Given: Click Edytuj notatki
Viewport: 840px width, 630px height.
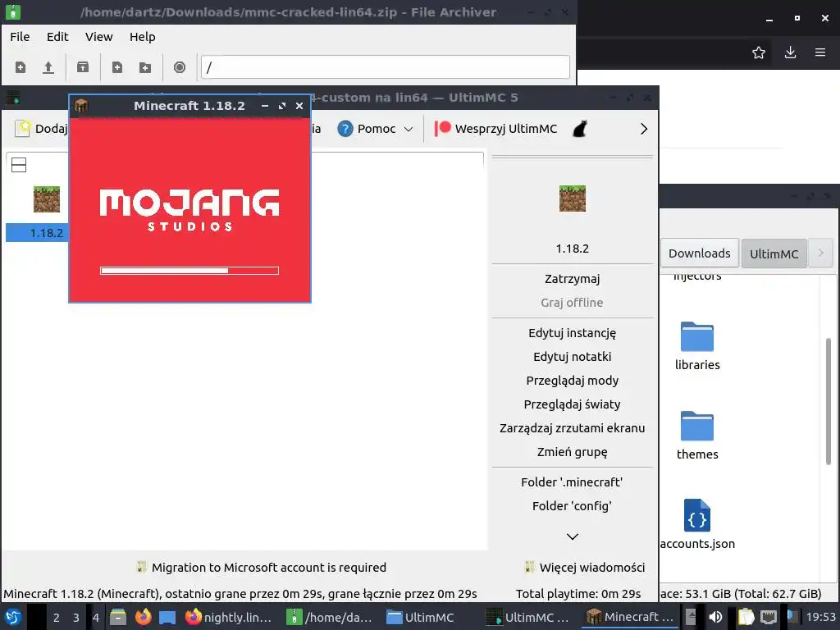Looking at the screenshot, I should [x=572, y=357].
